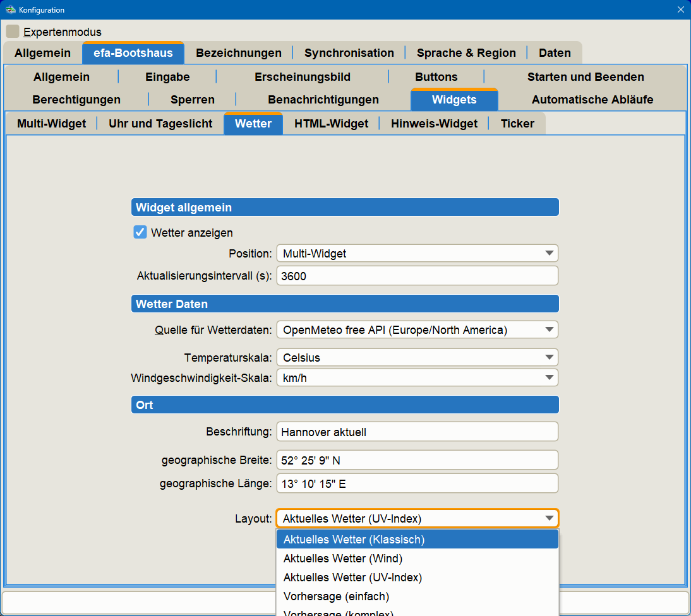Viewport: 691px width, 616px height.
Task: Uncheck the Wetter anzeigen checkbox
Action: (140, 232)
